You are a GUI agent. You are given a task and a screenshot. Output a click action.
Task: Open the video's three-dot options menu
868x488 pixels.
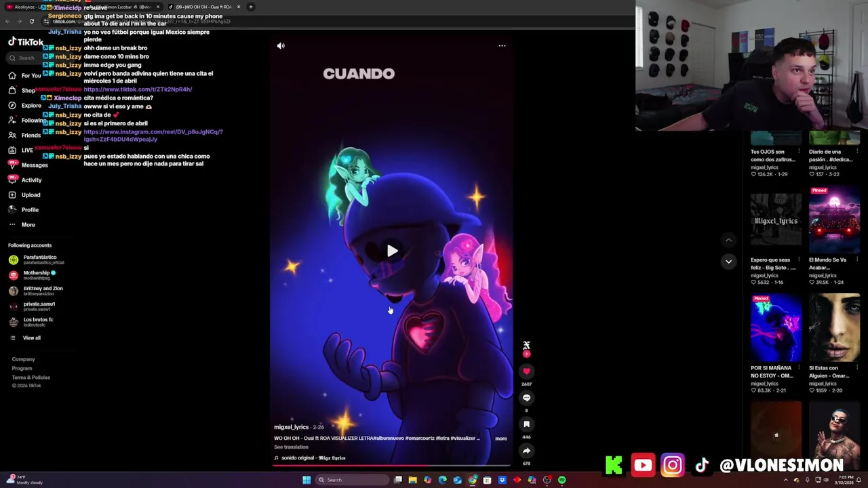(x=502, y=45)
